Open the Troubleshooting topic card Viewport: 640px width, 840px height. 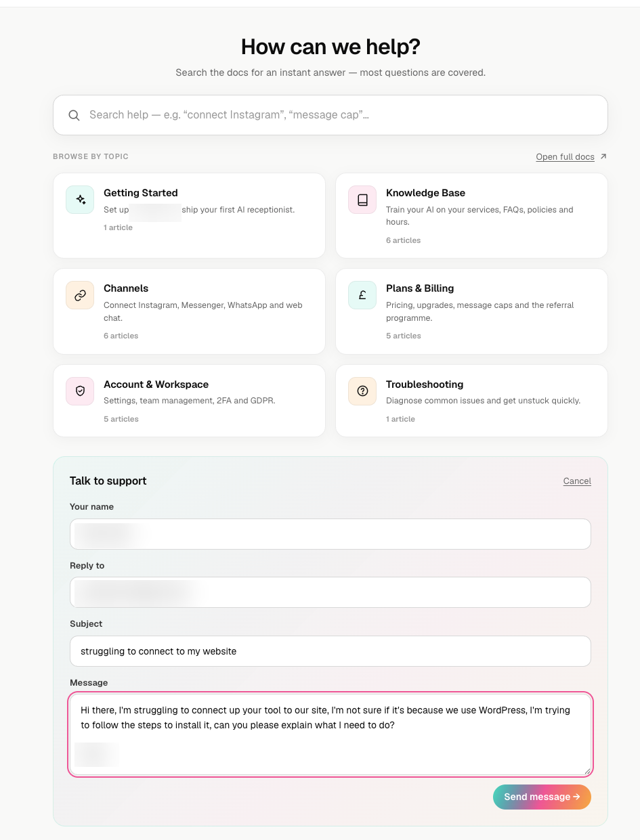tap(471, 401)
